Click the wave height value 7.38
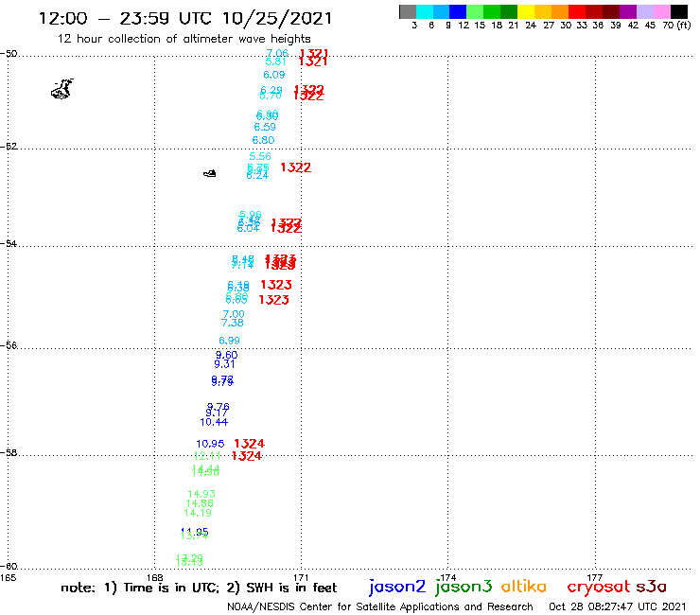 tap(232, 323)
